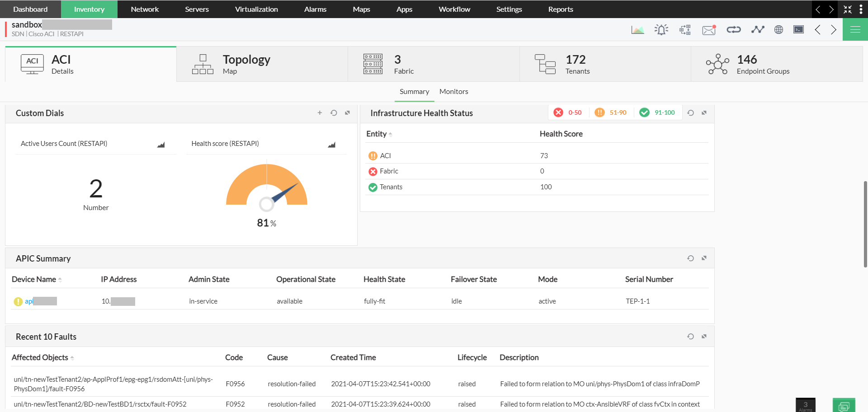Open the Reports menu
This screenshot has width=868, height=412.
coord(560,9)
